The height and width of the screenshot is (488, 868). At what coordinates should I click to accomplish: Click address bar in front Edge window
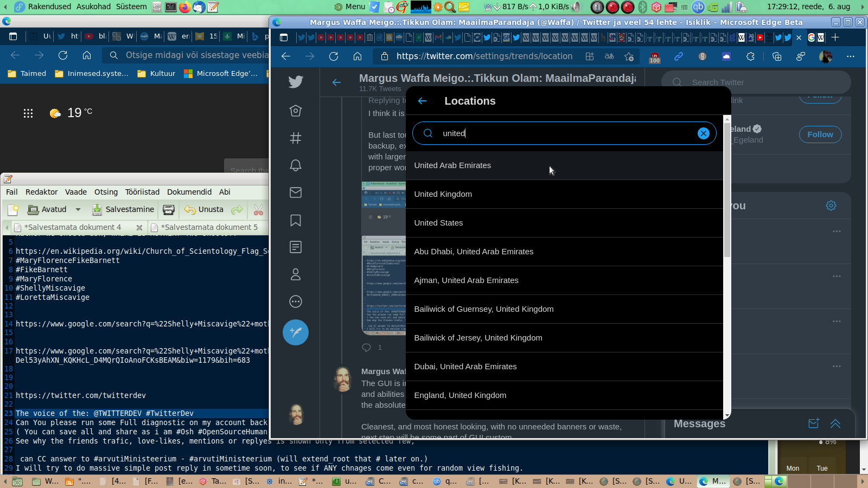(x=484, y=56)
